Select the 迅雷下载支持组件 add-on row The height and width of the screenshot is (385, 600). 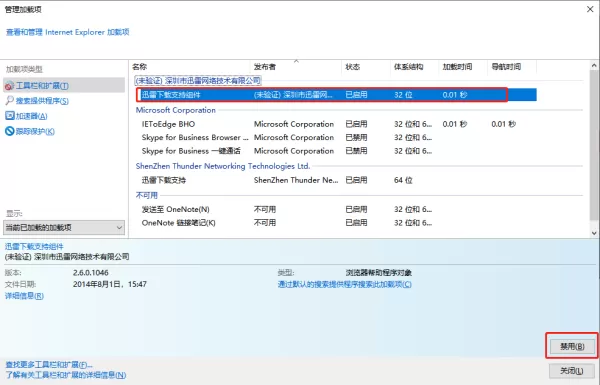[x=336, y=95]
